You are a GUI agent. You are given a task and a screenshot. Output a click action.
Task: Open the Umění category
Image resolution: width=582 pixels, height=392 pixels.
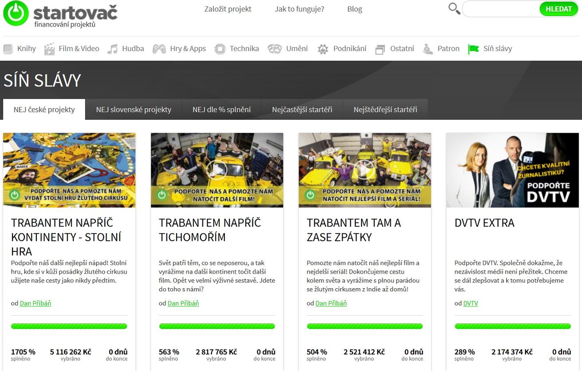[x=297, y=48]
